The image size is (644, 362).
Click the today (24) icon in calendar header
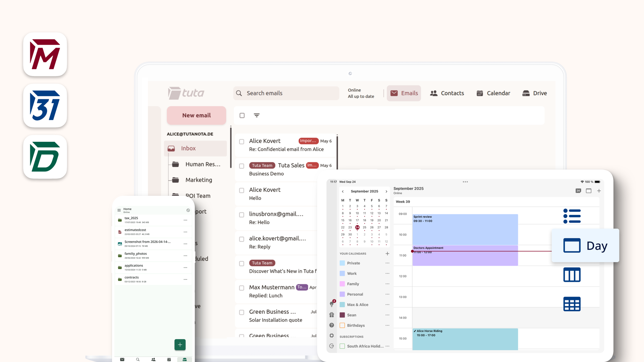coord(578,191)
